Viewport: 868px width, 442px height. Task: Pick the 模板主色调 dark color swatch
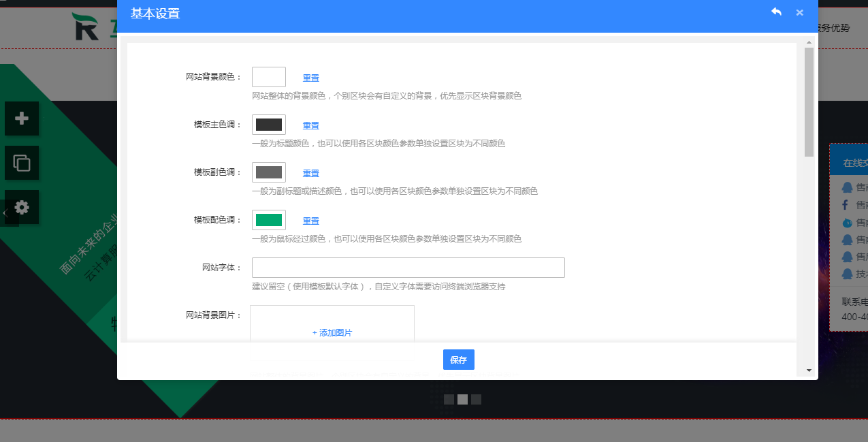click(269, 125)
